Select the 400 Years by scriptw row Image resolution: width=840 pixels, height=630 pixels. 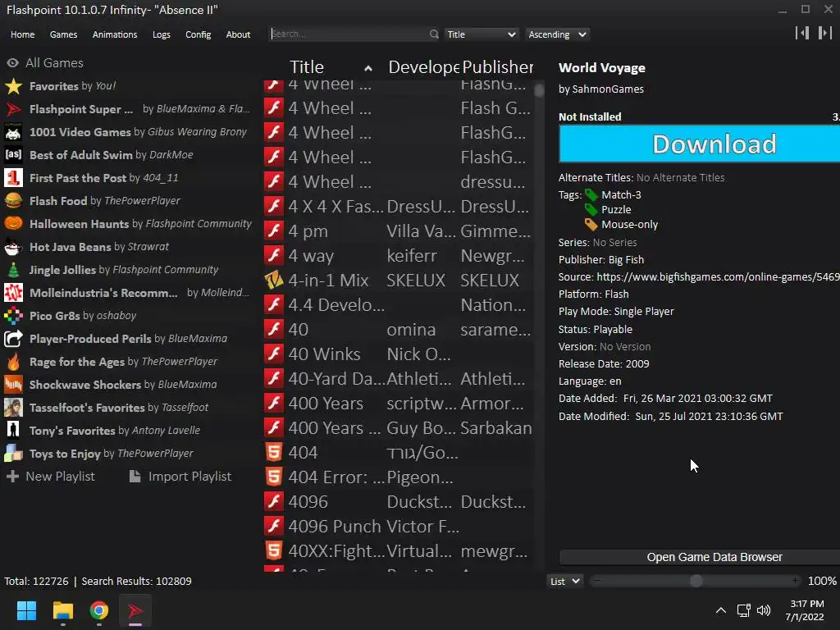click(x=398, y=404)
